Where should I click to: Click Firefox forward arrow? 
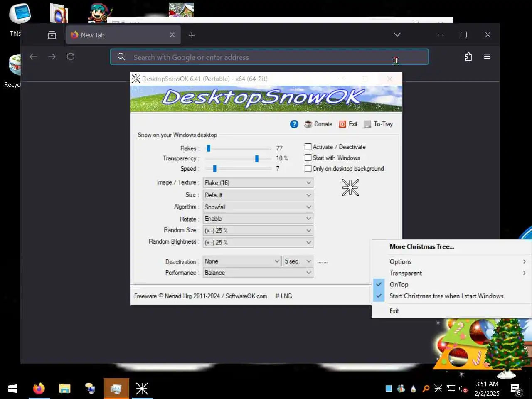pyautogui.click(x=52, y=57)
